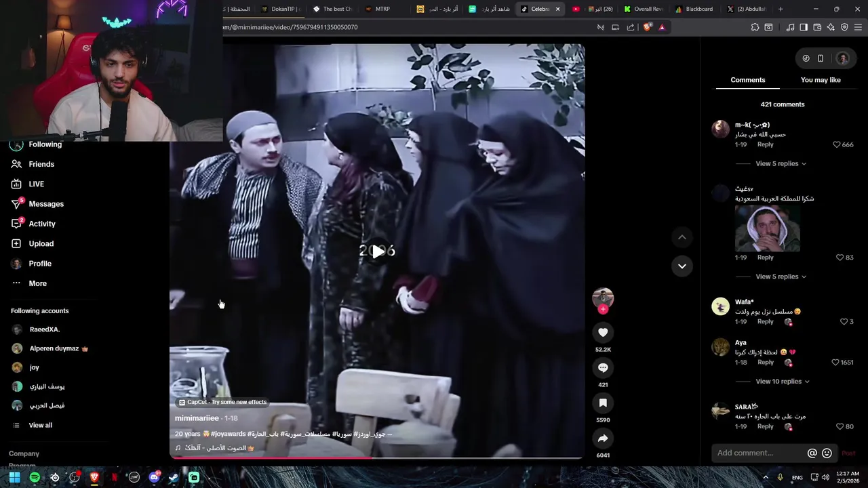Viewport: 868px width, 488px height.
Task: Like Wafa's comment with 3 likes
Action: (844, 322)
